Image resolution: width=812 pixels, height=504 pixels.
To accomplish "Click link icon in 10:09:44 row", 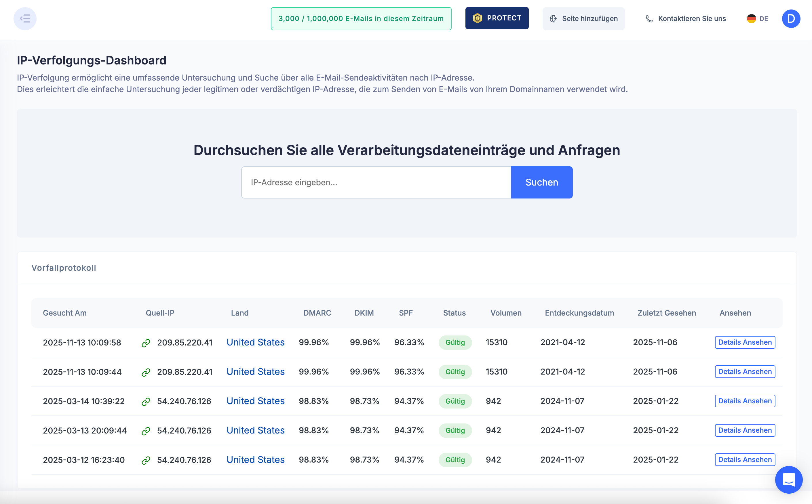I will [x=146, y=372].
